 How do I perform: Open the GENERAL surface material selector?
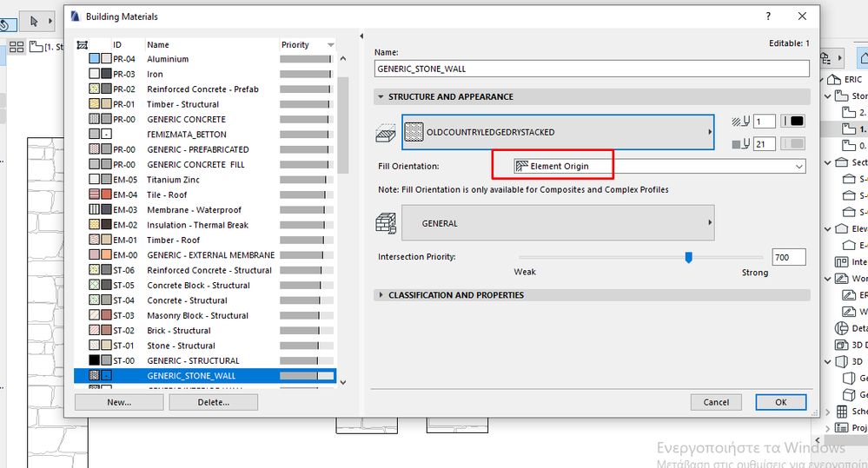coord(558,223)
